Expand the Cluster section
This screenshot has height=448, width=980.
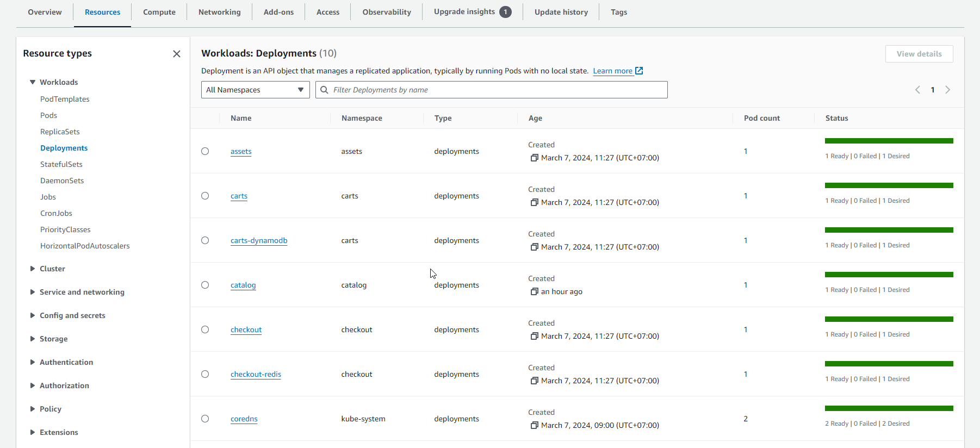coord(33,269)
